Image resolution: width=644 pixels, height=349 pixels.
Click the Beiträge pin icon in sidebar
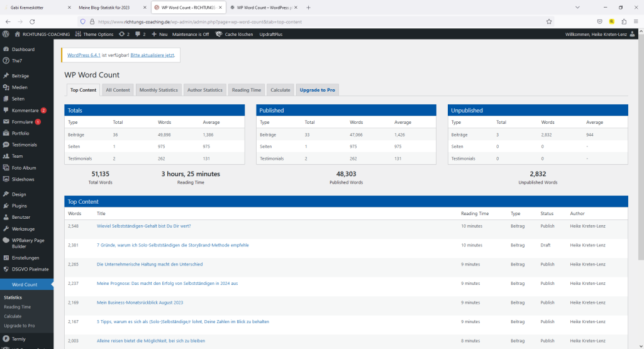pyautogui.click(x=6, y=75)
